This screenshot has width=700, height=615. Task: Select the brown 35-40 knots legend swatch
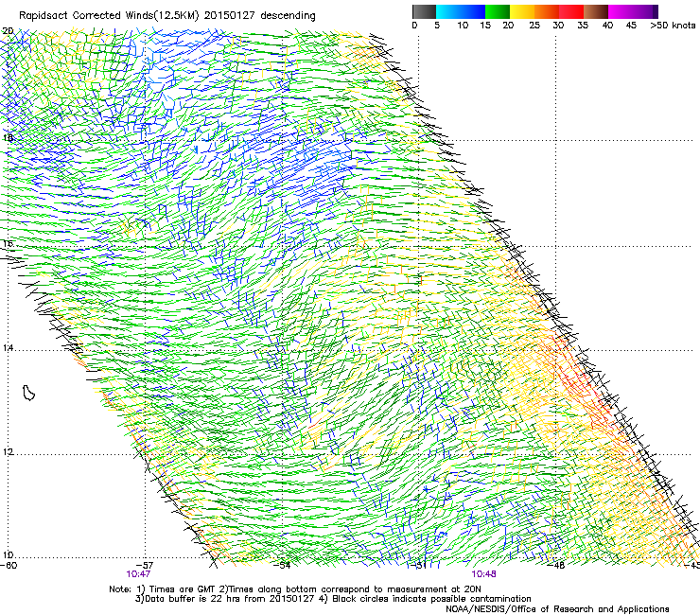596,11
